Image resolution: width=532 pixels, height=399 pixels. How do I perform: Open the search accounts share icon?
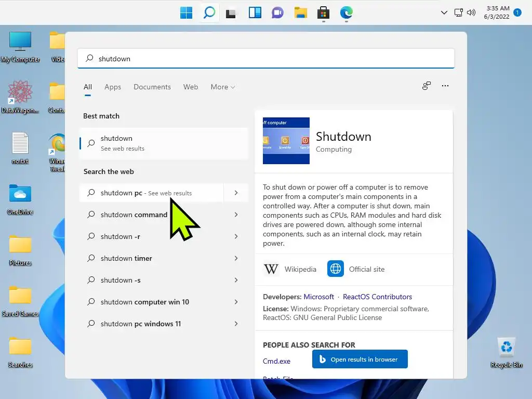pyautogui.click(x=427, y=86)
